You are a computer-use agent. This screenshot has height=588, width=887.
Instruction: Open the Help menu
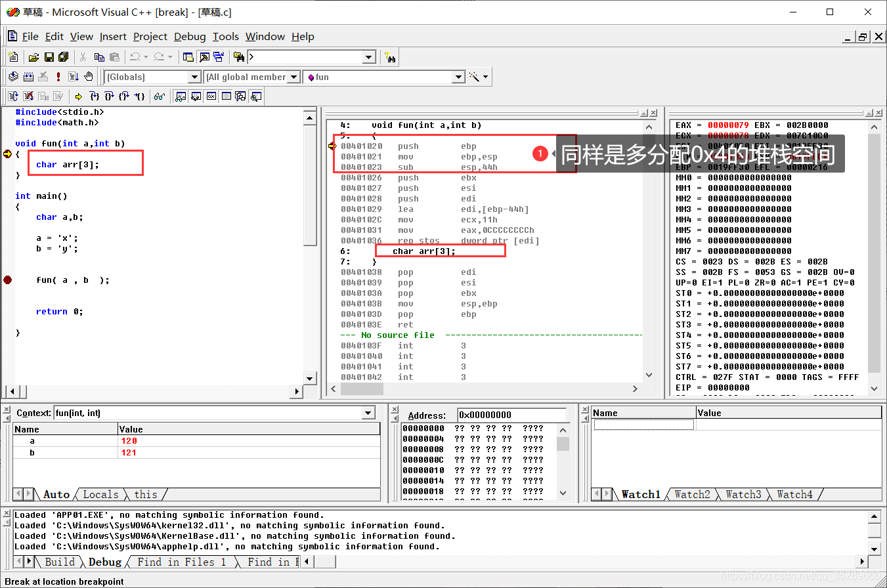coord(303,36)
